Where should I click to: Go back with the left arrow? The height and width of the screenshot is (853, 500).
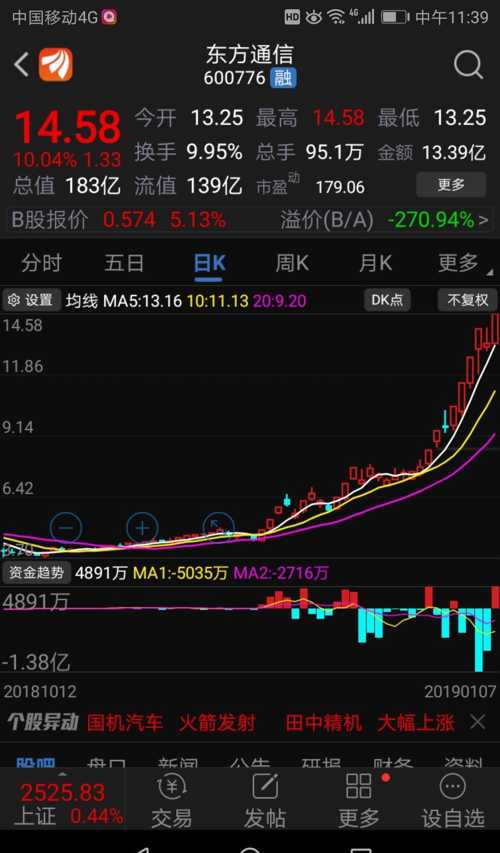click(22, 65)
